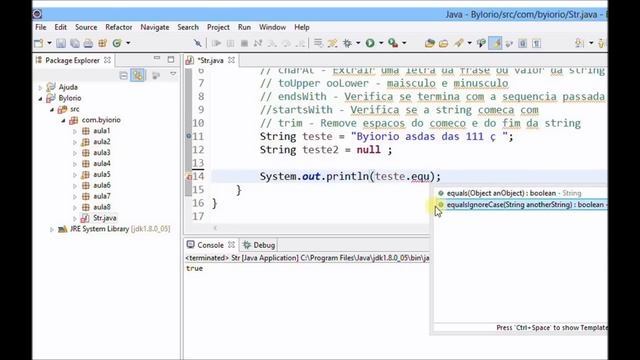640x360 pixels.
Task: Collapse the src folder node
Action: (52, 109)
